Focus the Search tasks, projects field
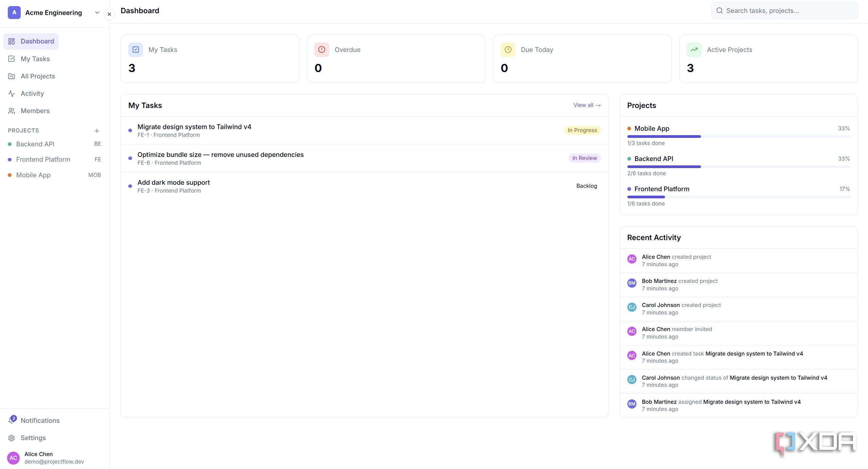 pyautogui.click(x=784, y=11)
